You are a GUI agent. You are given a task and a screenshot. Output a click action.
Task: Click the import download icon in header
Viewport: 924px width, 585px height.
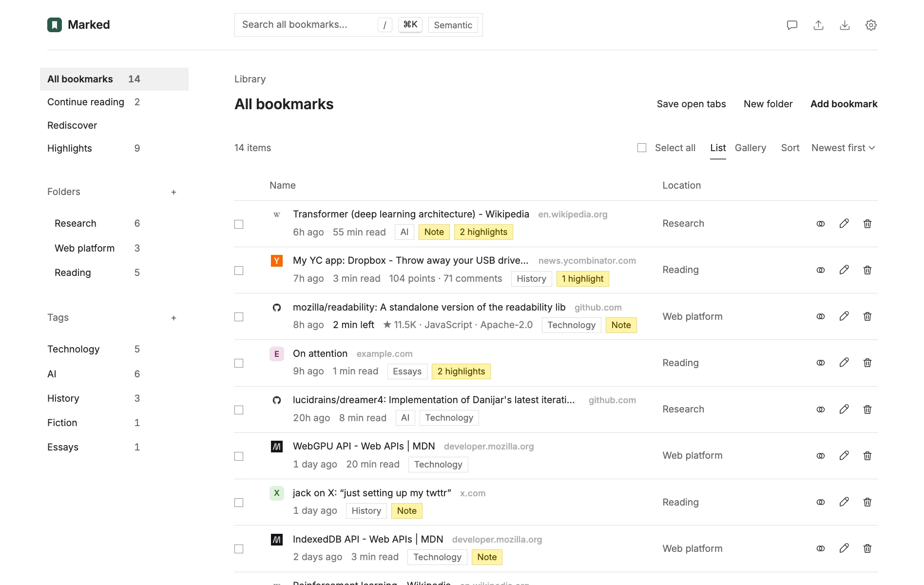845,25
